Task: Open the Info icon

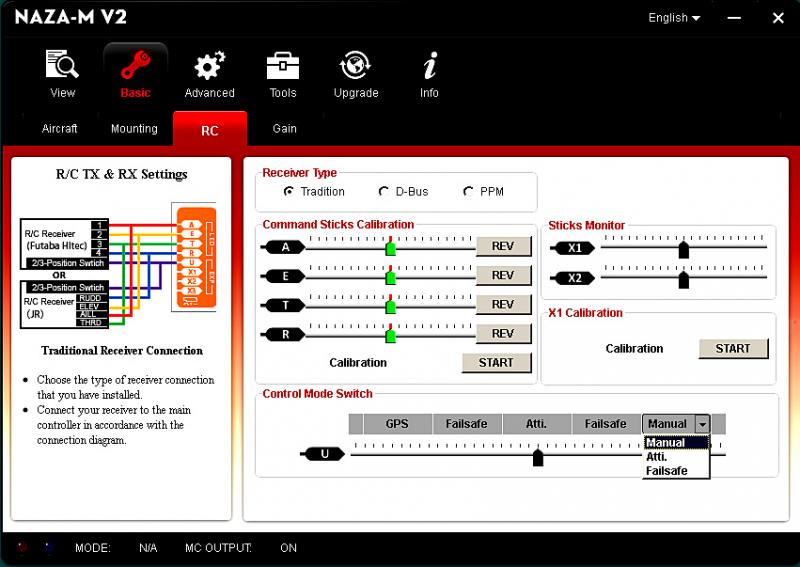Action: tap(429, 66)
